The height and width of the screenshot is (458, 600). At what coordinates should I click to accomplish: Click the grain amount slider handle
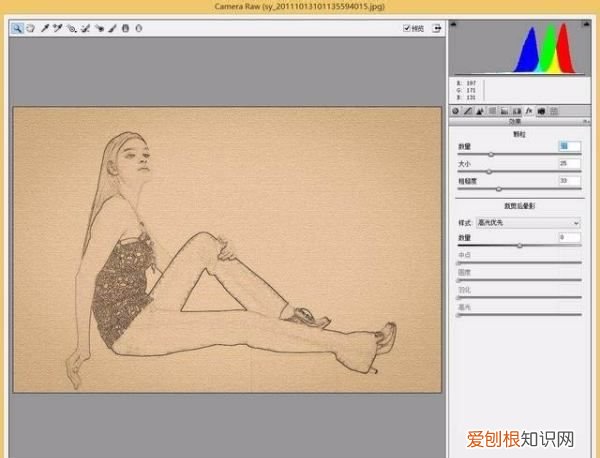pos(491,155)
